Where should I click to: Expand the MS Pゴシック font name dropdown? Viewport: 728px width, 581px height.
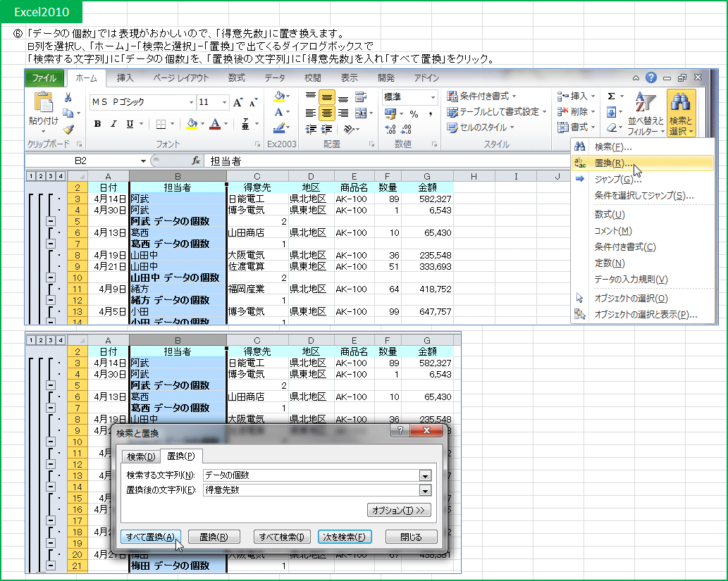click(190, 103)
